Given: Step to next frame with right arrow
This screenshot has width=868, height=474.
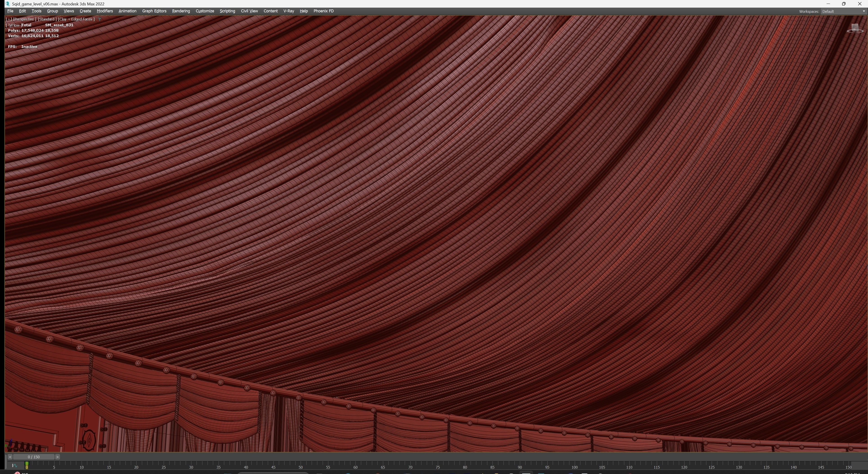Looking at the screenshot, I should [58, 457].
